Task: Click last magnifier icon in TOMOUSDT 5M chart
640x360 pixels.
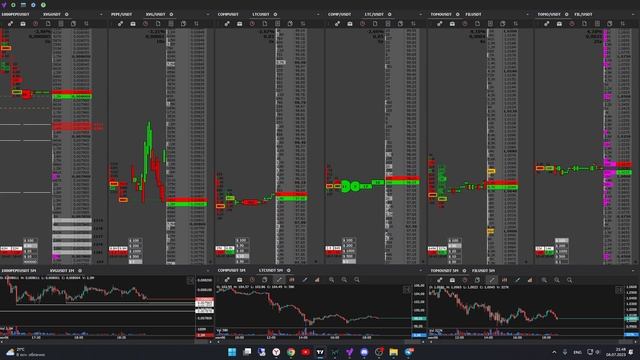Action: click(569, 280)
